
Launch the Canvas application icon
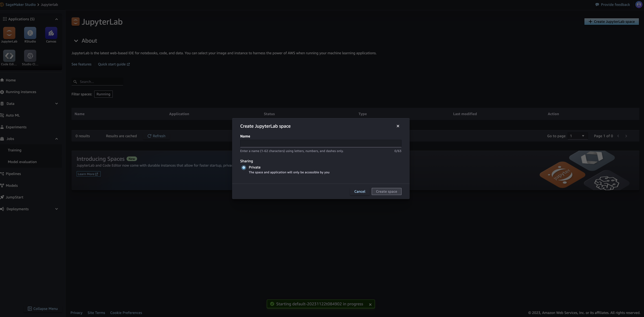(x=51, y=33)
